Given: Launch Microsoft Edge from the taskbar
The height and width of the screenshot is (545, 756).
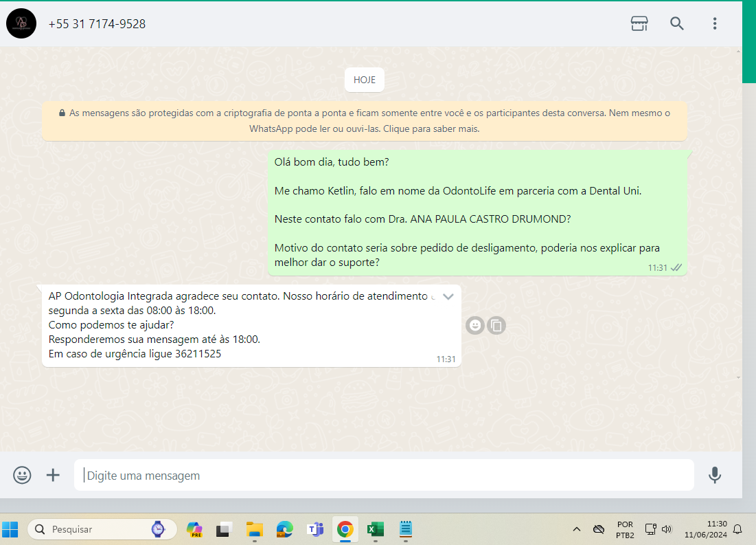Looking at the screenshot, I should pyautogui.click(x=285, y=530).
